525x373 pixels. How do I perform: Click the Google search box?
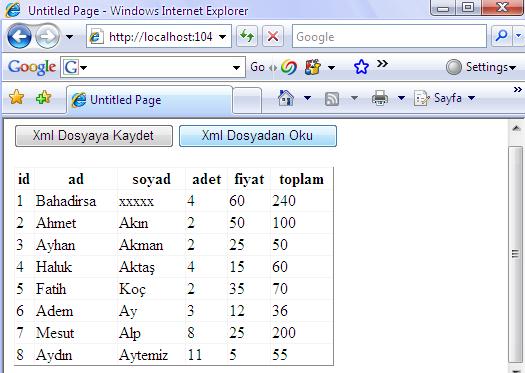click(x=389, y=36)
